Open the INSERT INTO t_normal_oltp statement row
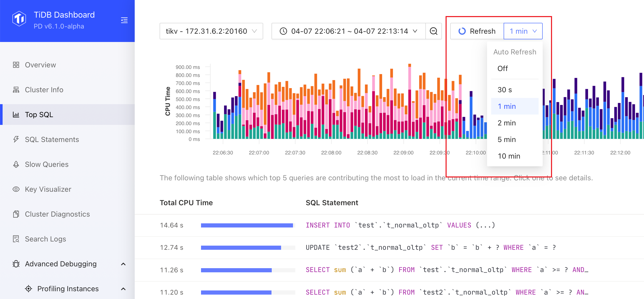Viewport: 644px width, 299px height. 400,225
